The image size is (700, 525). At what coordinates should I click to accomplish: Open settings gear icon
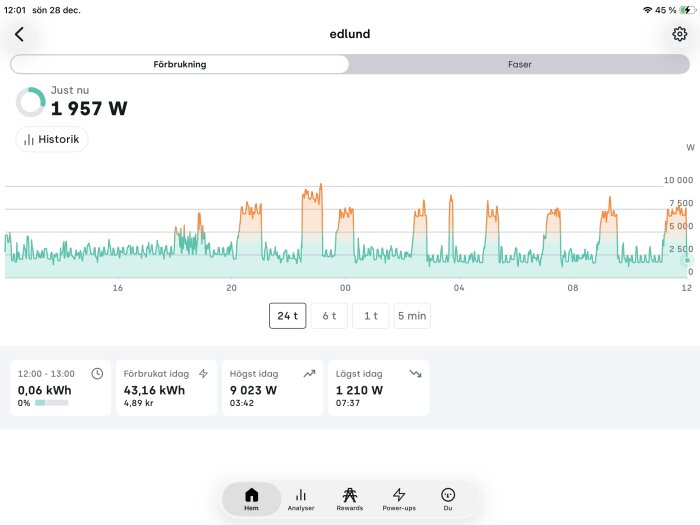679,34
